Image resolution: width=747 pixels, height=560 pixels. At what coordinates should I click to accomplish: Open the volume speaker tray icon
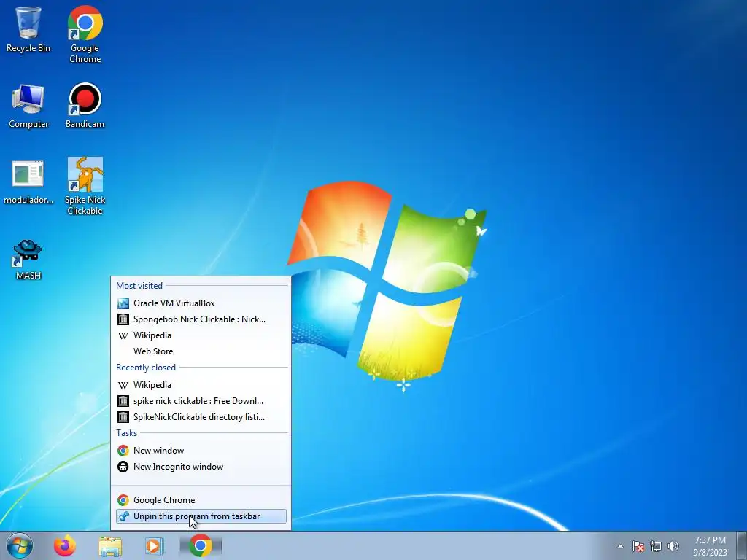[673, 546]
